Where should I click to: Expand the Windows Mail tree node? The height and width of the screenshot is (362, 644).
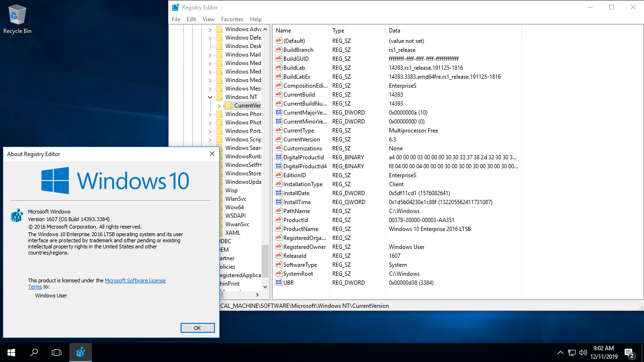pyautogui.click(x=210, y=55)
